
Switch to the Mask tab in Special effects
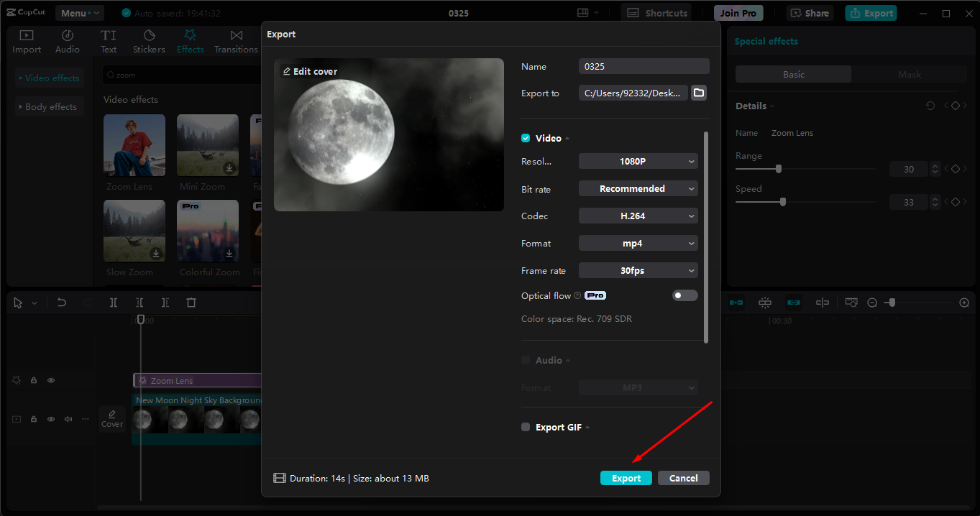tap(909, 73)
